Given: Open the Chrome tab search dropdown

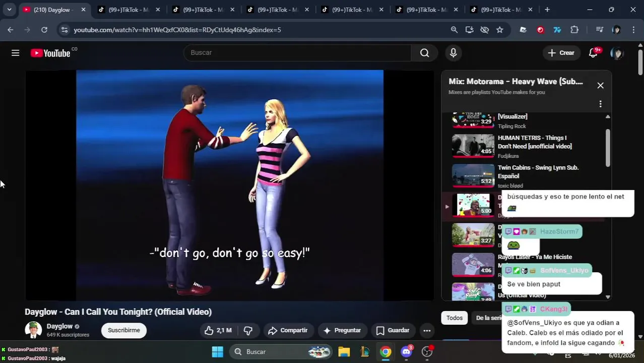Looking at the screenshot, I should (x=9, y=10).
